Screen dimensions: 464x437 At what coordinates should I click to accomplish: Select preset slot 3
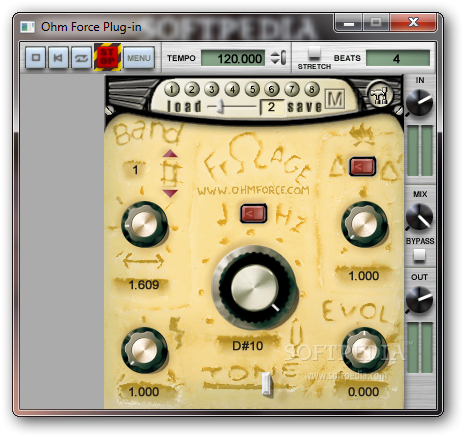coord(212,89)
